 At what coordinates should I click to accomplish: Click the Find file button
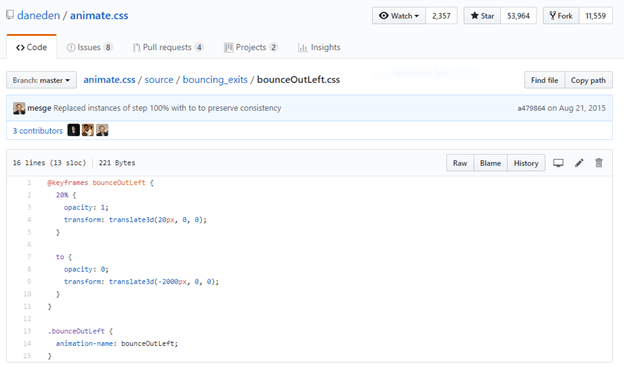[544, 80]
